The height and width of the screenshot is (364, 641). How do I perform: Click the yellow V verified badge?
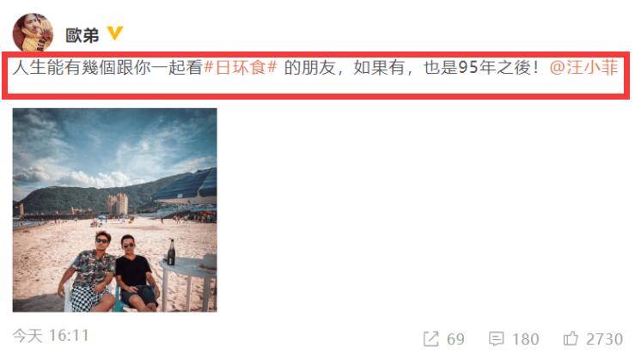coord(115,33)
